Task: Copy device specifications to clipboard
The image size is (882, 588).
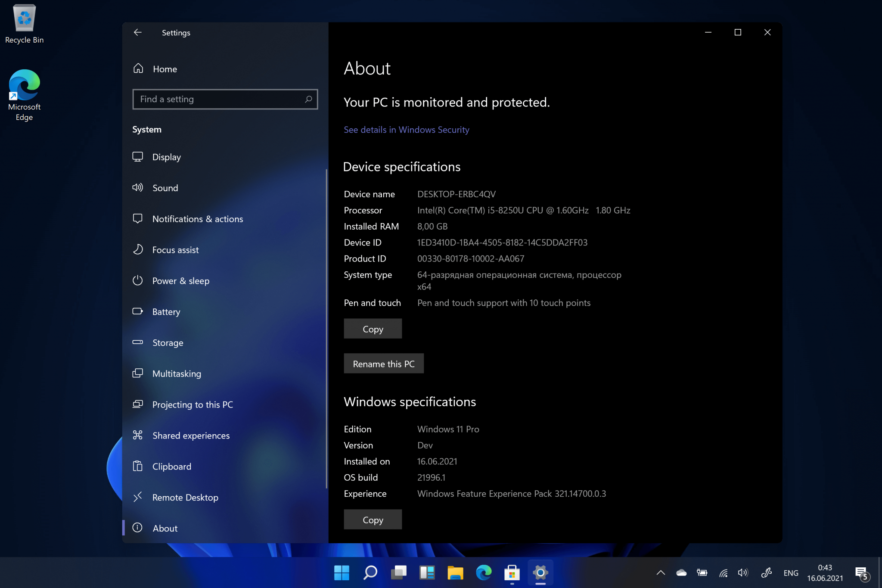Action: [x=373, y=328]
